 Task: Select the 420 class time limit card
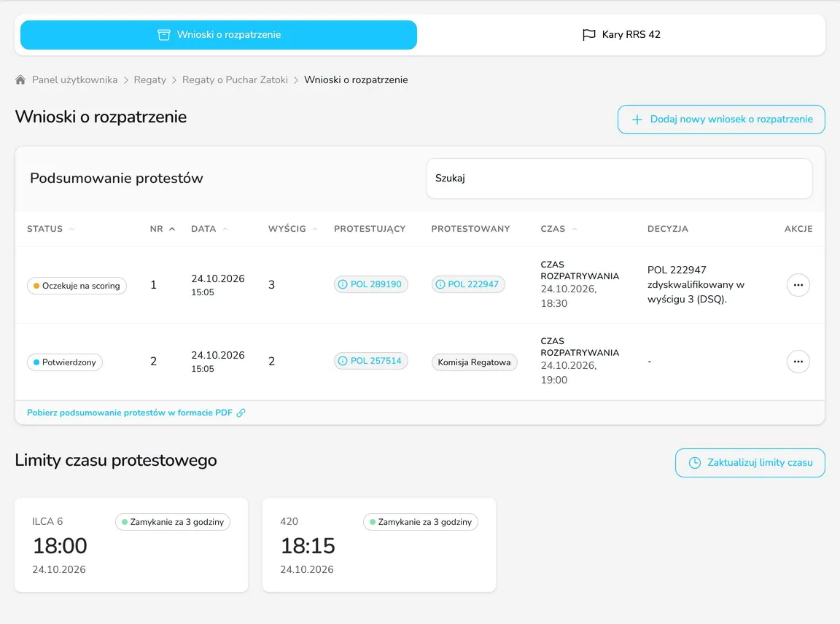click(379, 545)
